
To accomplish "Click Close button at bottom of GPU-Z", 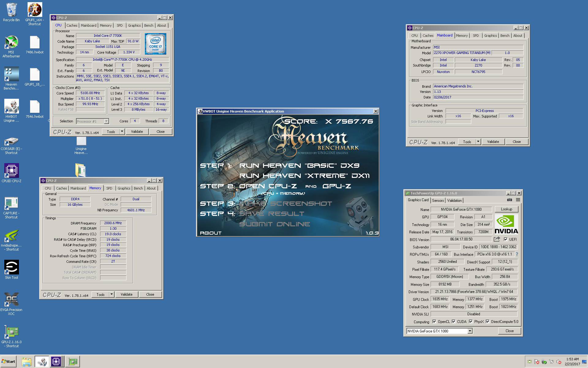I will point(510,331).
